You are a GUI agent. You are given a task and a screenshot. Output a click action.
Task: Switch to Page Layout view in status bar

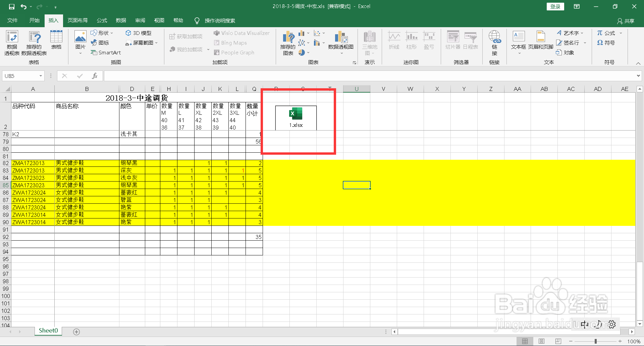tap(541, 341)
